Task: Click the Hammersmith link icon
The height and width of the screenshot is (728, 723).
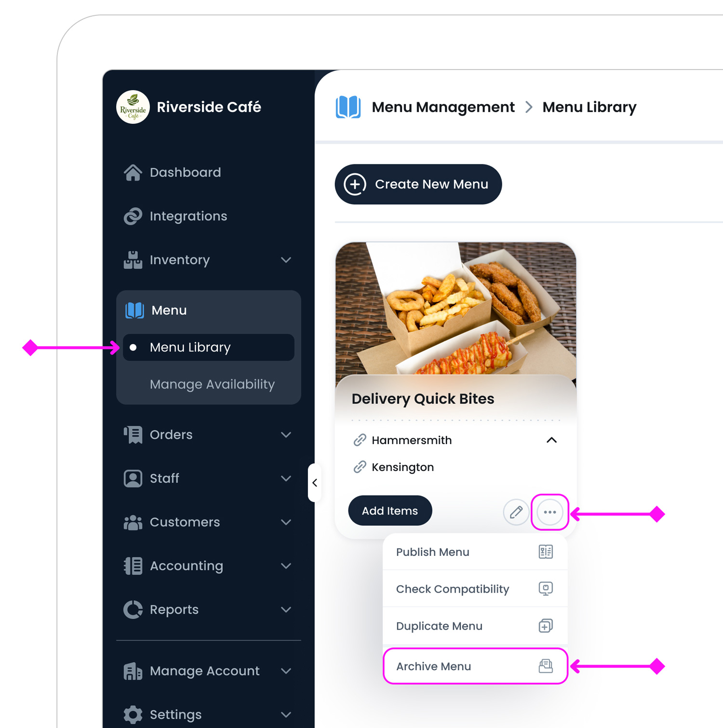Action: coord(360,440)
